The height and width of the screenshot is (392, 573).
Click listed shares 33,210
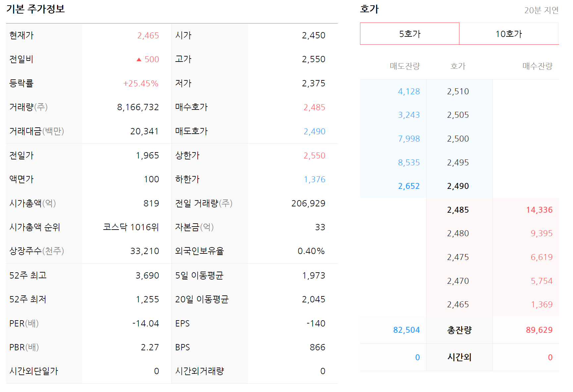(x=144, y=251)
